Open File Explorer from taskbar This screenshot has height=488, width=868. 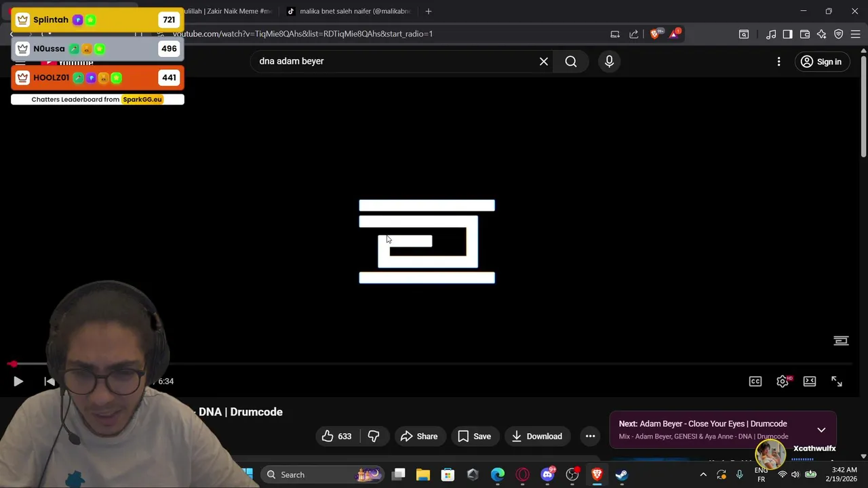coord(423,474)
